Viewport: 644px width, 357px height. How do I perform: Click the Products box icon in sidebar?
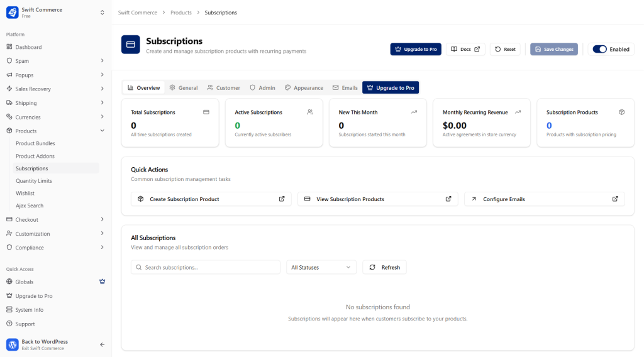(x=9, y=131)
